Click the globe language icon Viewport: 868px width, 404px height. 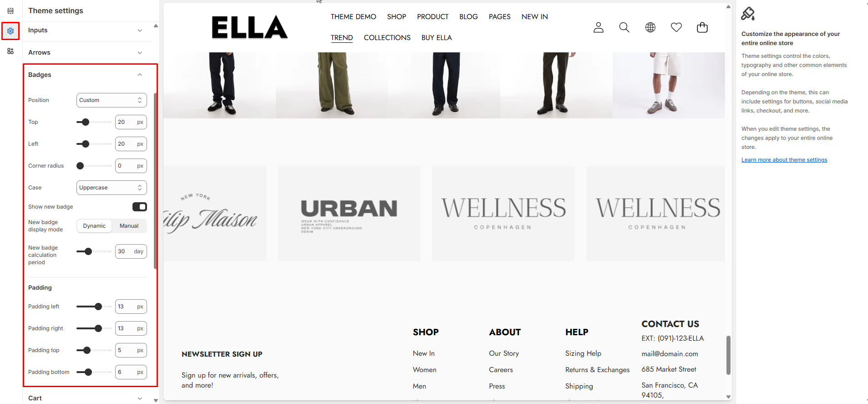pos(650,28)
